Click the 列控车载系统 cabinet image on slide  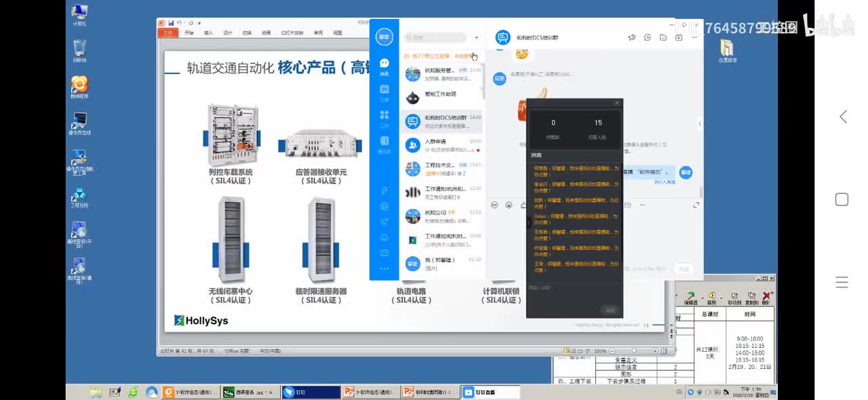231,136
